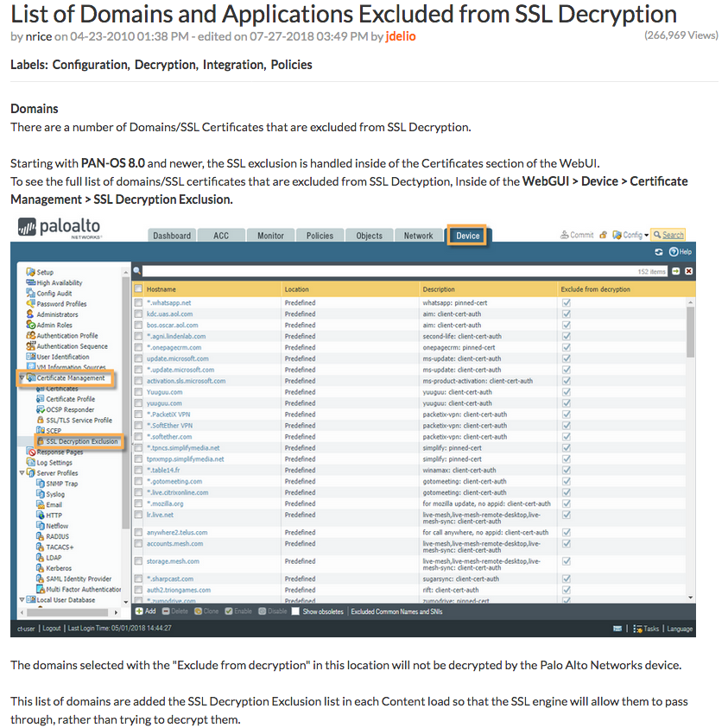Select the row checkbox for kdc.uas.aol.com

coord(138,313)
